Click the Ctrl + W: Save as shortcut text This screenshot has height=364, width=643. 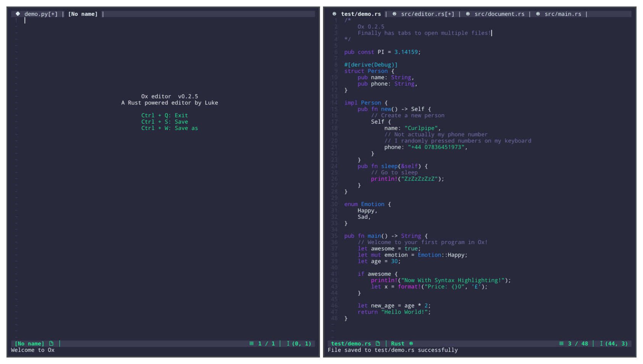170,128
